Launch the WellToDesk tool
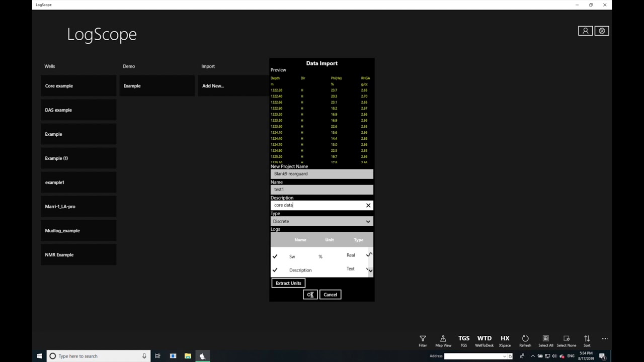Image resolution: width=644 pixels, height=362 pixels. click(x=485, y=341)
